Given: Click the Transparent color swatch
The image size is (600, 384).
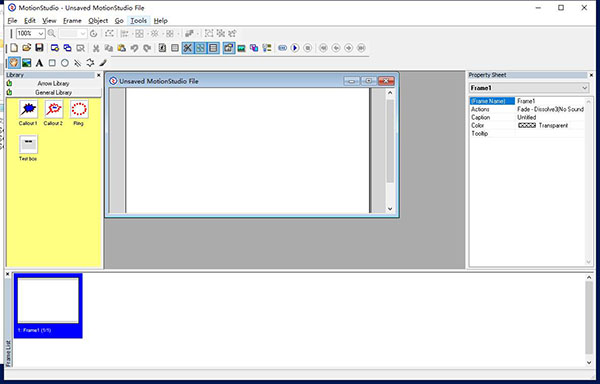Looking at the screenshot, I should pyautogui.click(x=527, y=125).
